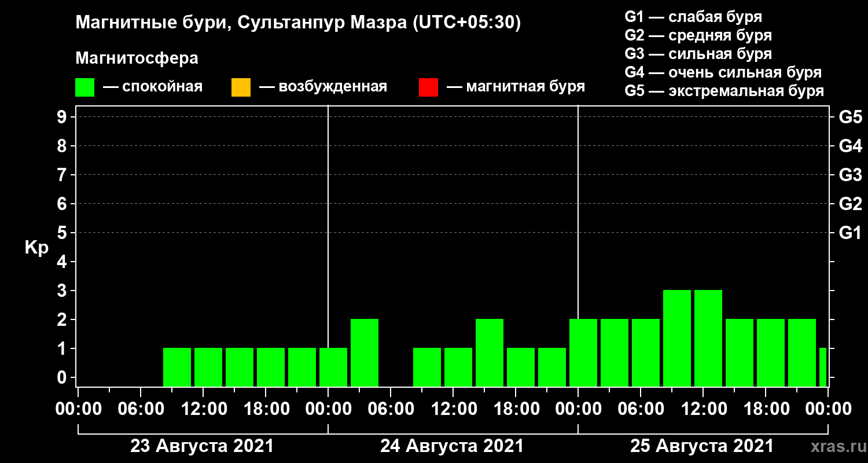Click the Kp 2 afternoon bar on 24 August

[x=490, y=352]
